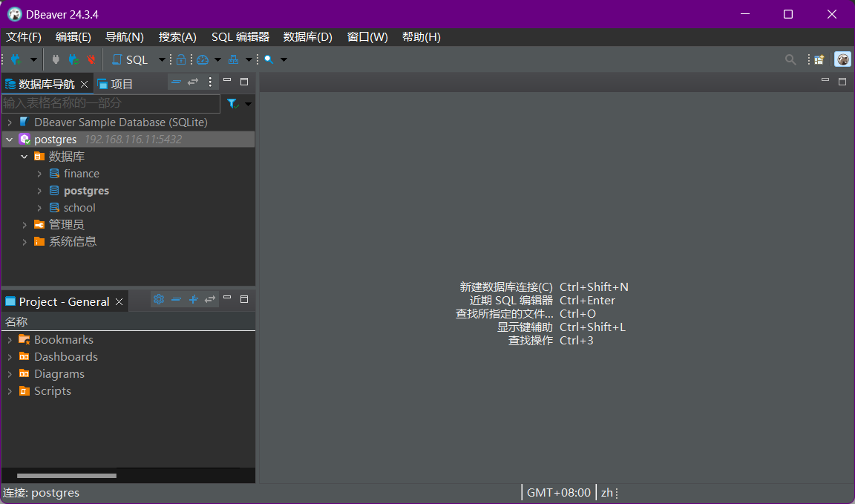
Task: Expand the dashboard gauge dropdown arrow
Action: [x=217, y=59]
